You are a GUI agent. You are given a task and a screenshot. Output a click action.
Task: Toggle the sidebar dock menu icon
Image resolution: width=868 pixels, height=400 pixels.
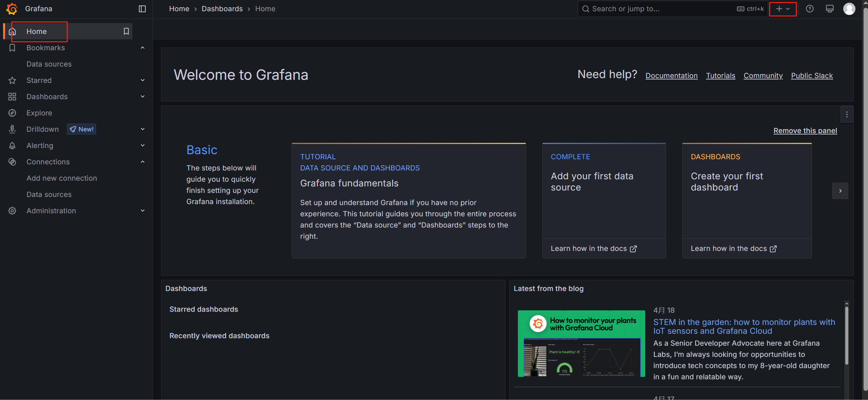(x=142, y=9)
